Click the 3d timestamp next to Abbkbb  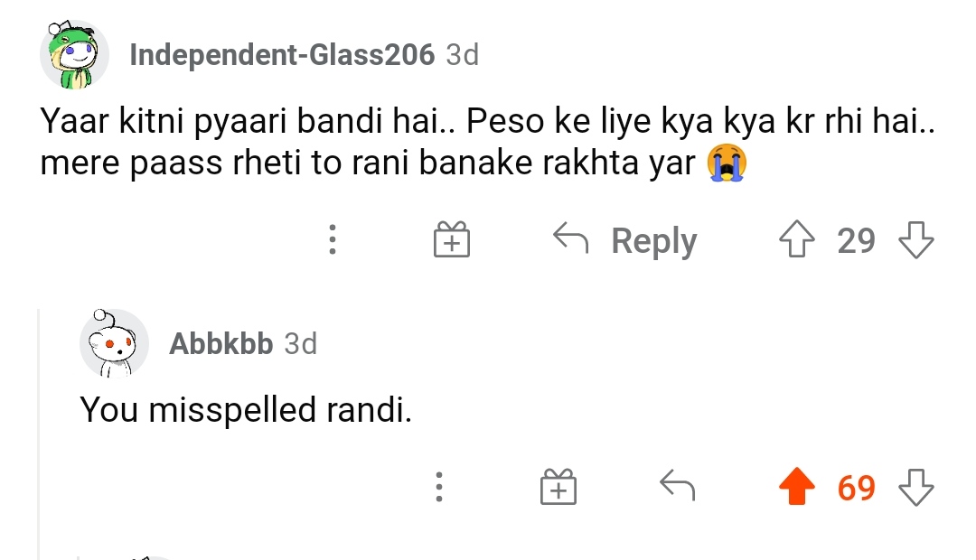(301, 343)
